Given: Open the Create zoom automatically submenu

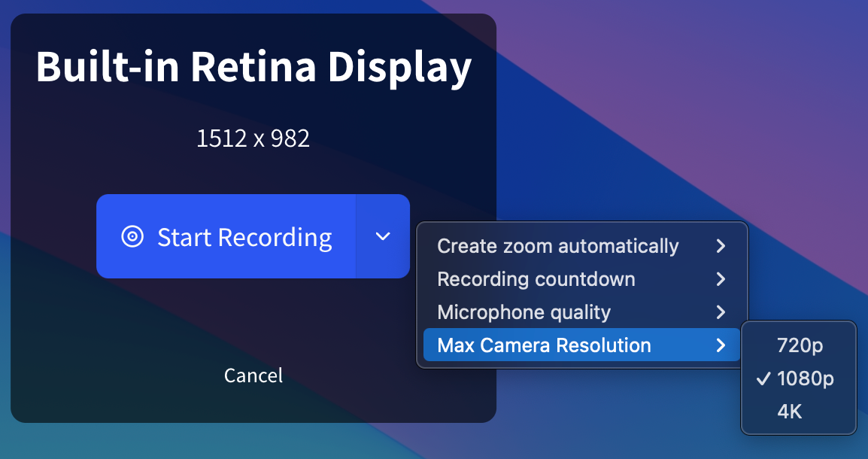Looking at the screenshot, I should click(x=557, y=246).
